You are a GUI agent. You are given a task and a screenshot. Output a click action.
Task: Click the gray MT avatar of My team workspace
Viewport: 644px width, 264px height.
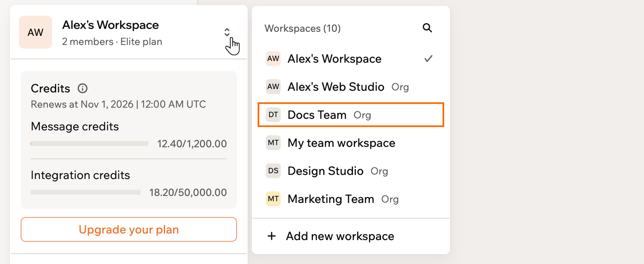pyautogui.click(x=273, y=143)
